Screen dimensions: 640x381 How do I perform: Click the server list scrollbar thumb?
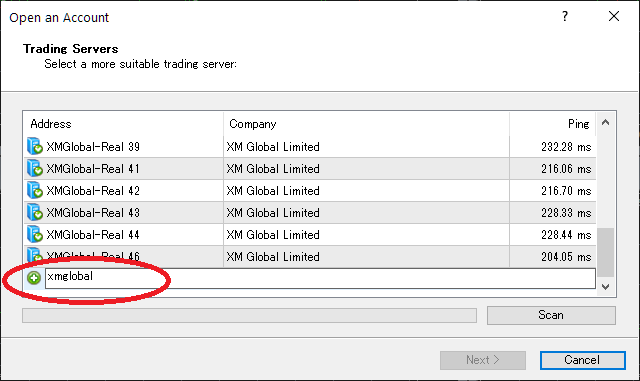[606, 252]
